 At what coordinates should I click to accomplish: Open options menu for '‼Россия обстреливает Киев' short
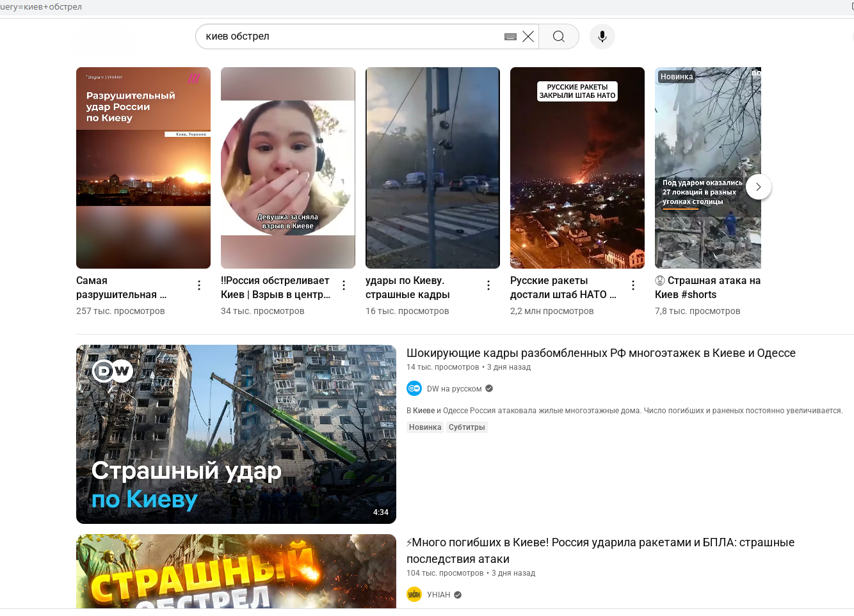pyautogui.click(x=344, y=285)
